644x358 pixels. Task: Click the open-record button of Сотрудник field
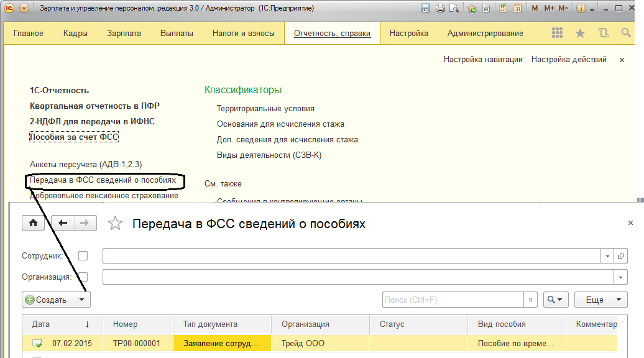coord(620,256)
